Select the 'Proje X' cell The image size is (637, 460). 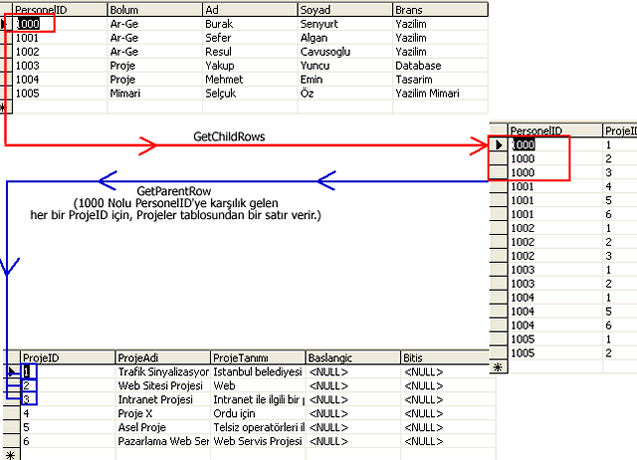pos(162,413)
